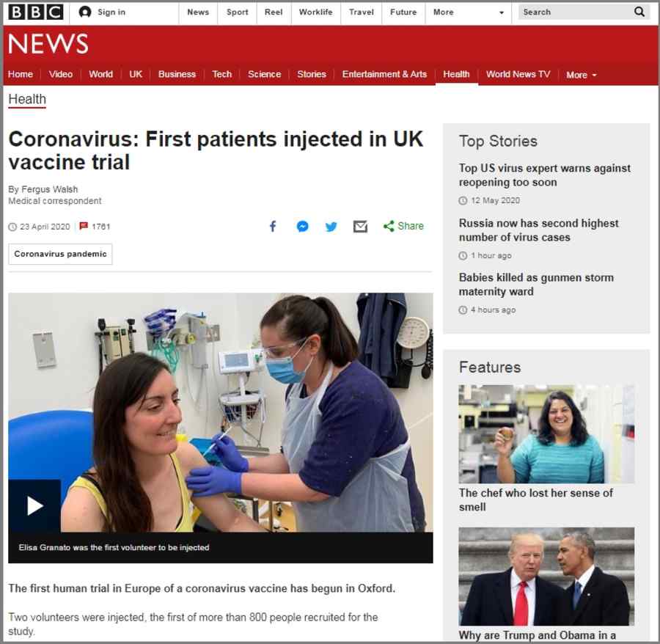
Task: Select Entertainment & Arts in navigation
Action: pyautogui.click(x=384, y=74)
